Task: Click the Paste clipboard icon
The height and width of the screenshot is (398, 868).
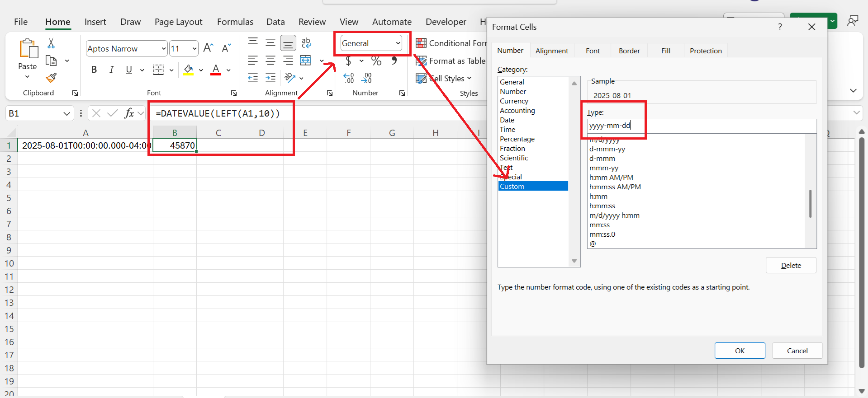Action: pyautogui.click(x=28, y=48)
